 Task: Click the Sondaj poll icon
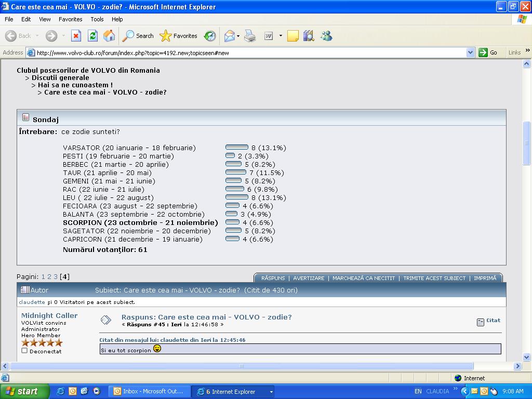coord(25,117)
